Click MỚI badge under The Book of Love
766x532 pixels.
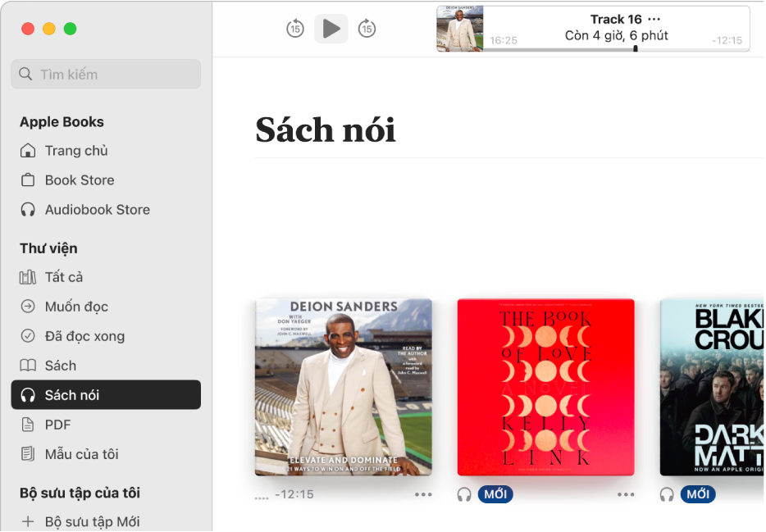pos(495,494)
